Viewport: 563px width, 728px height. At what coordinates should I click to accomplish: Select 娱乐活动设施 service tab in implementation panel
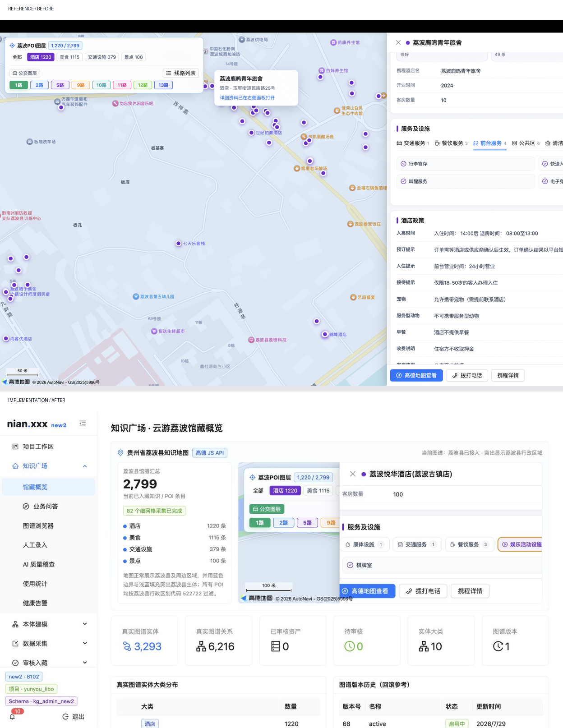tap(521, 544)
